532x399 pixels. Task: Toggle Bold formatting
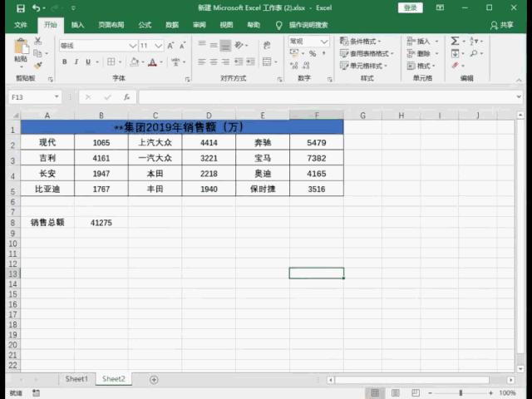65,62
